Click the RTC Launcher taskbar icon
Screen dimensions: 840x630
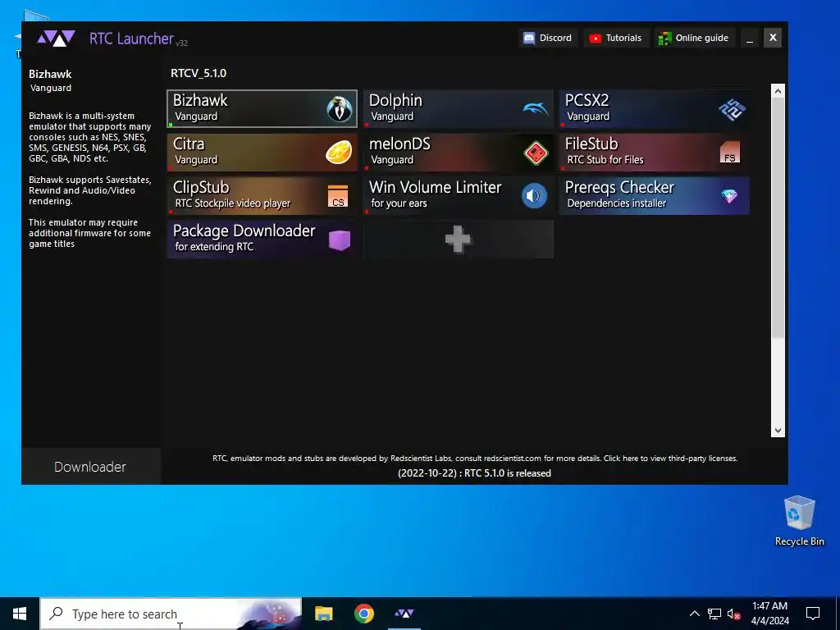(404, 614)
